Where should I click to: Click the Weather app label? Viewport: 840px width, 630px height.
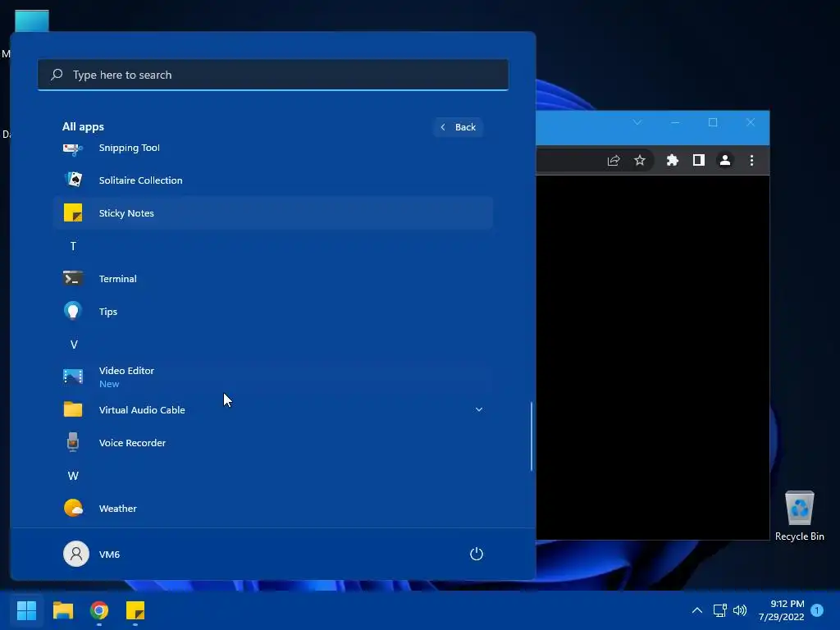pos(117,508)
